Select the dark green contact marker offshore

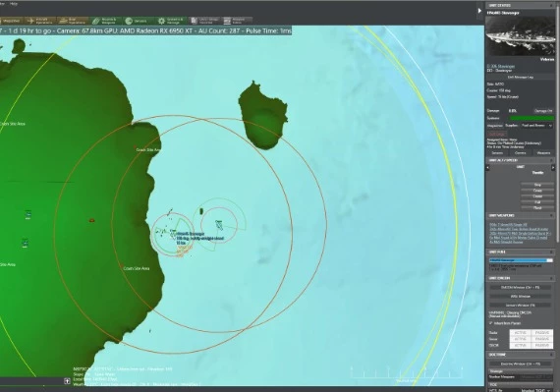(x=201, y=211)
